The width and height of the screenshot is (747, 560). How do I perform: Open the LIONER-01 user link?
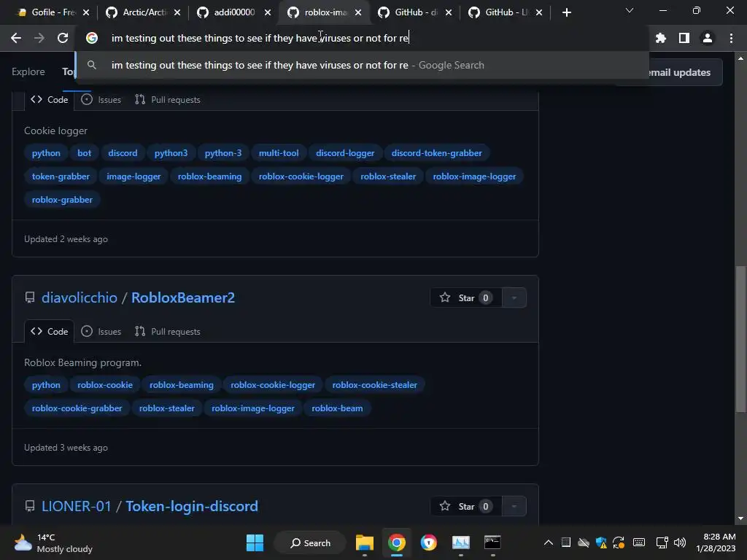click(x=76, y=506)
